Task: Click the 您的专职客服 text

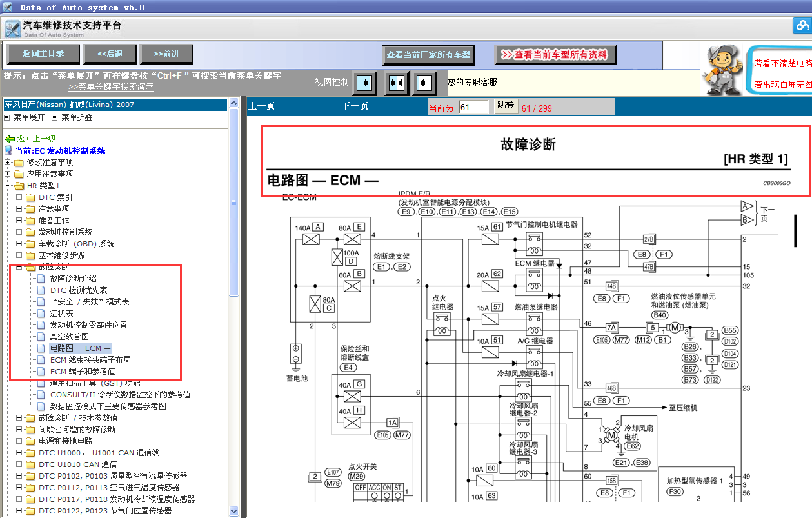Action: pyautogui.click(x=473, y=82)
